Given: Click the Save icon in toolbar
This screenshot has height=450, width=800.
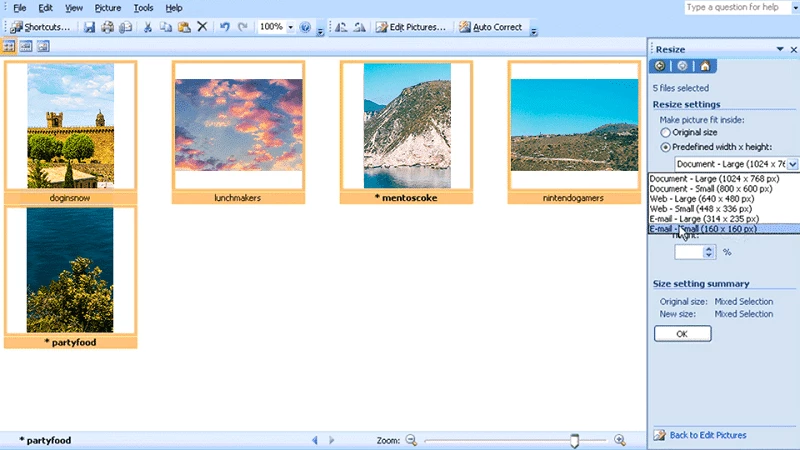Looking at the screenshot, I should pyautogui.click(x=89, y=27).
